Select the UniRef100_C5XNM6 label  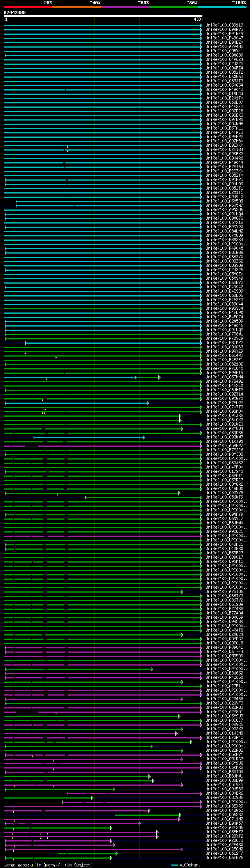pos(224,124)
